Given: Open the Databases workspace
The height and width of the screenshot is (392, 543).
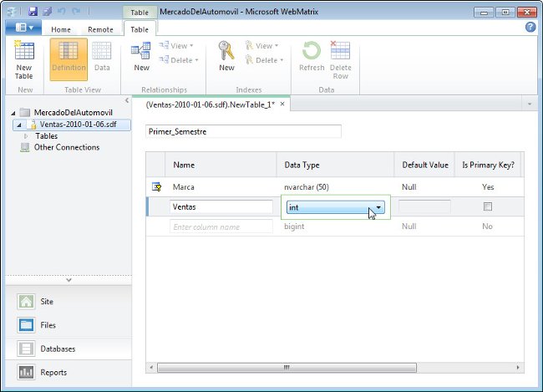Looking at the screenshot, I should pyautogui.click(x=69, y=349).
